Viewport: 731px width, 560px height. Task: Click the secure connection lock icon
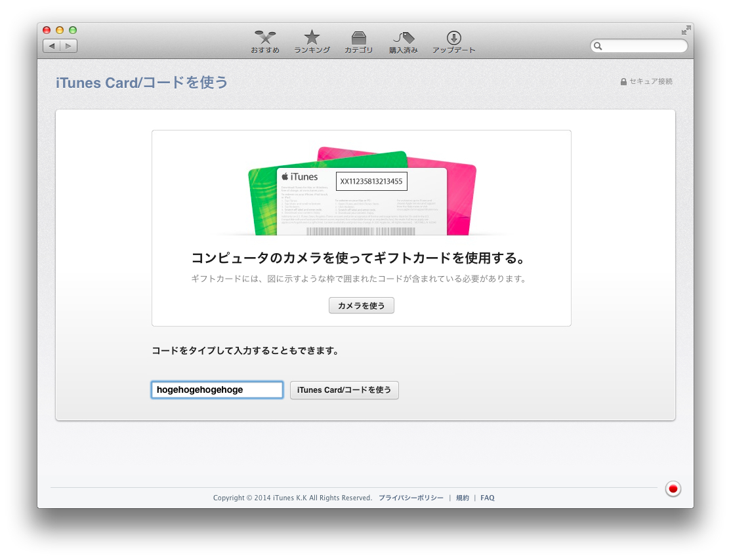click(623, 81)
